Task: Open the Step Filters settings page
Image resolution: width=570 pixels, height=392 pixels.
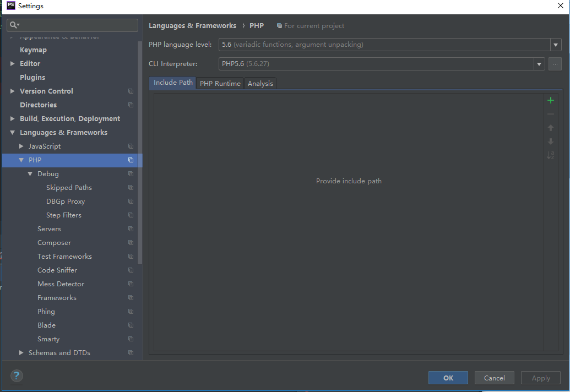Action: point(64,215)
